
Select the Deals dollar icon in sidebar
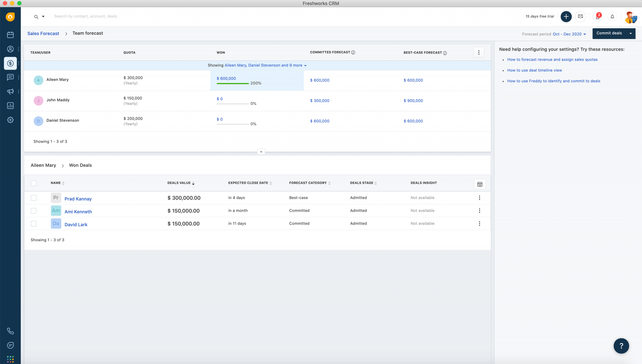pos(10,63)
